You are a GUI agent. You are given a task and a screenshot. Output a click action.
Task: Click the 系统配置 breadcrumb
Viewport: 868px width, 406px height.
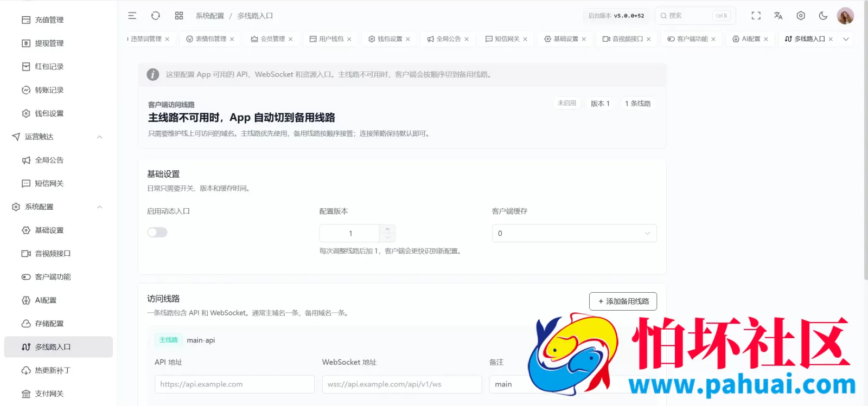(210, 16)
